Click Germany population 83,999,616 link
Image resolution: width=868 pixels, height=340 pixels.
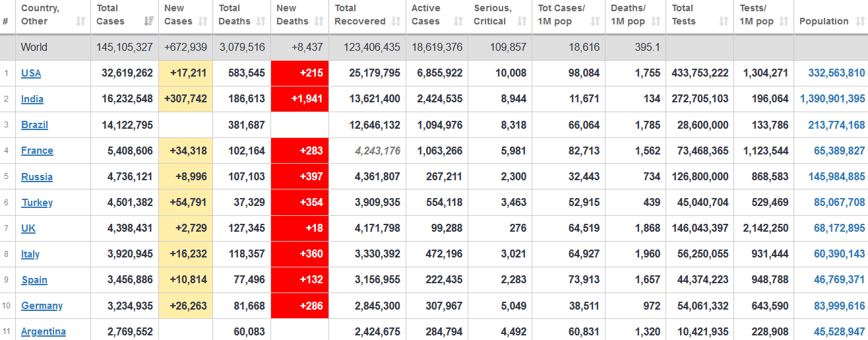coord(840,306)
